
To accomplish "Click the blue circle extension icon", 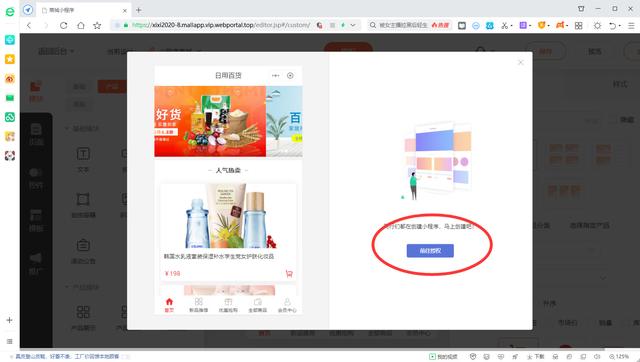I will pos(476,26).
